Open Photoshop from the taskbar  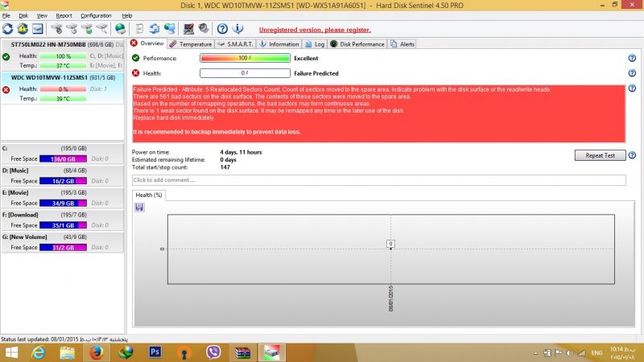(155, 352)
